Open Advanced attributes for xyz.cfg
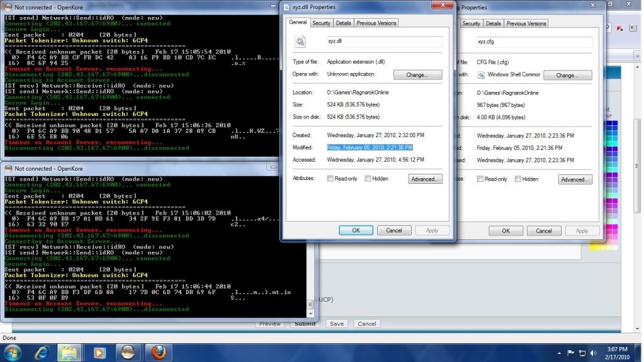The height and width of the screenshot is (362, 644). pyautogui.click(x=575, y=179)
